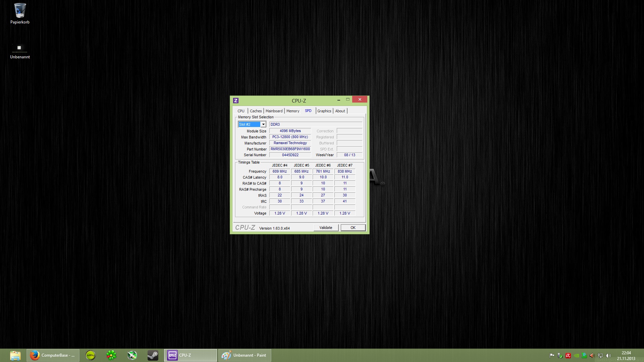Click the ICQ green flower taskbar icon
The height and width of the screenshot is (362, 644).
(111, 355)
